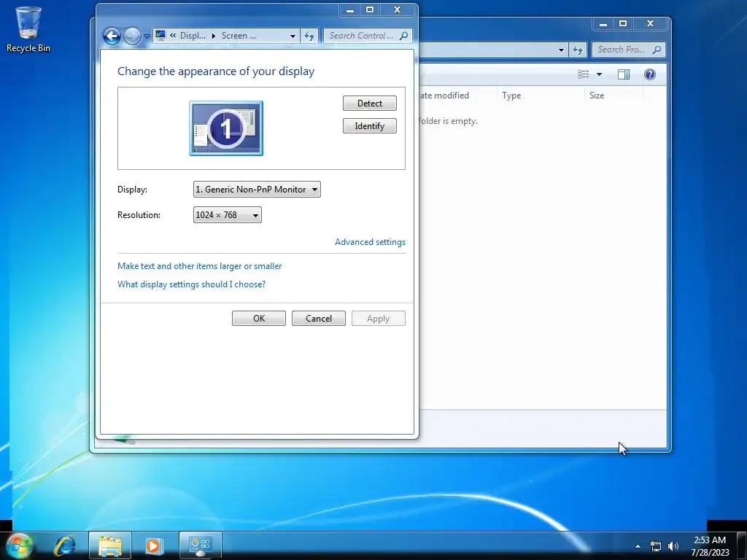Refresh the back Explorer window
Image resolution: width=747 pixels, height=560 pixels.
578,50
